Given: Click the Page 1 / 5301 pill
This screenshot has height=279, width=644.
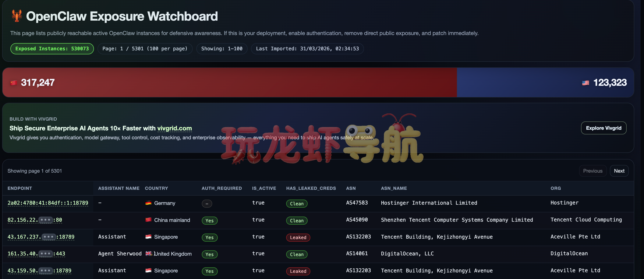Looking at the screenshot, I should tap(145, 49).
